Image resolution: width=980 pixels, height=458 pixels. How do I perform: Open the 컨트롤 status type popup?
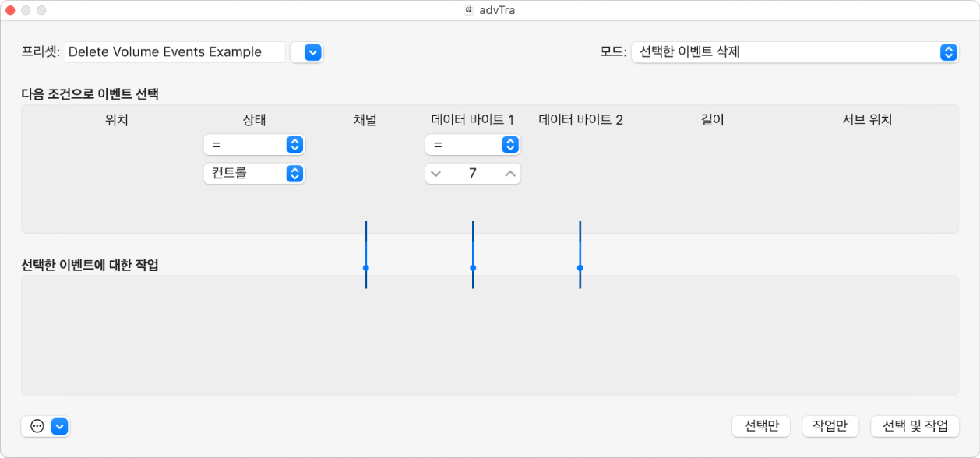pos(254,174)
